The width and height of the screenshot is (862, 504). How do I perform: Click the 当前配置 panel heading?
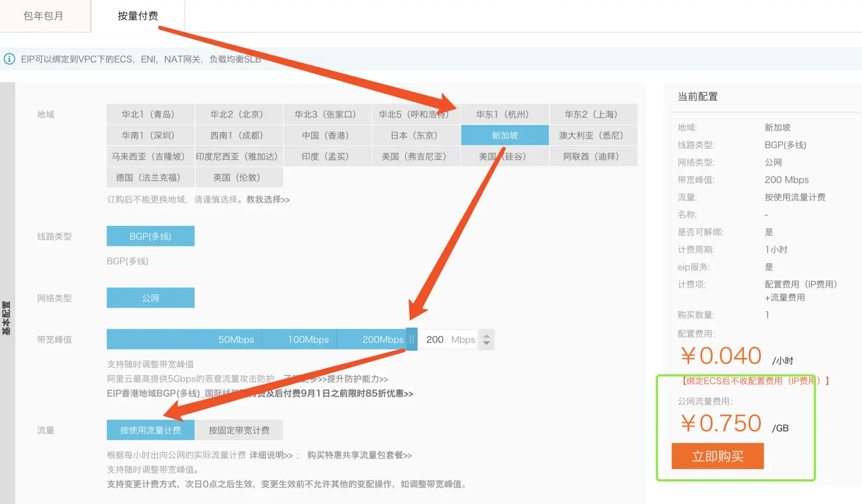click(698, 97)
